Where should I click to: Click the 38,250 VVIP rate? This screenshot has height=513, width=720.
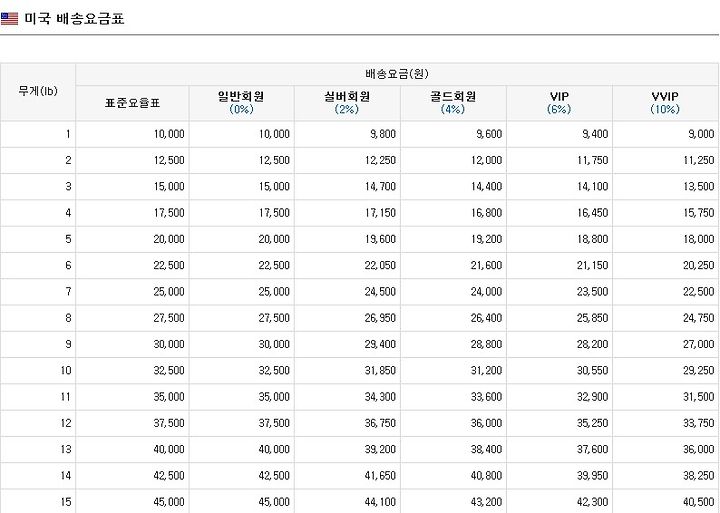tap(698, 476)
